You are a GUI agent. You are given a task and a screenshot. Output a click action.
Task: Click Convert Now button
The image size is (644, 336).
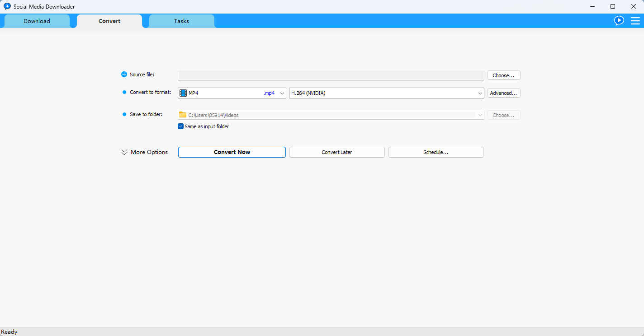(232, 152)
